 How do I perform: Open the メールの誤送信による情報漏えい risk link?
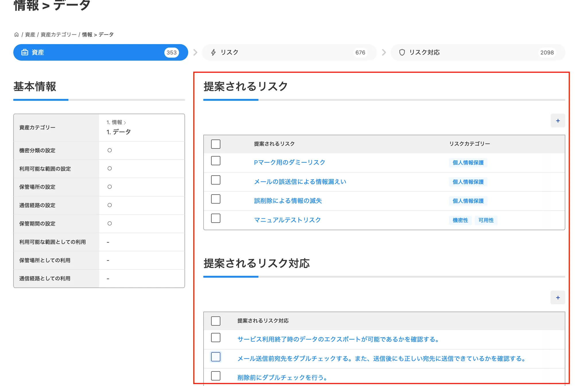tap(300, 182)
